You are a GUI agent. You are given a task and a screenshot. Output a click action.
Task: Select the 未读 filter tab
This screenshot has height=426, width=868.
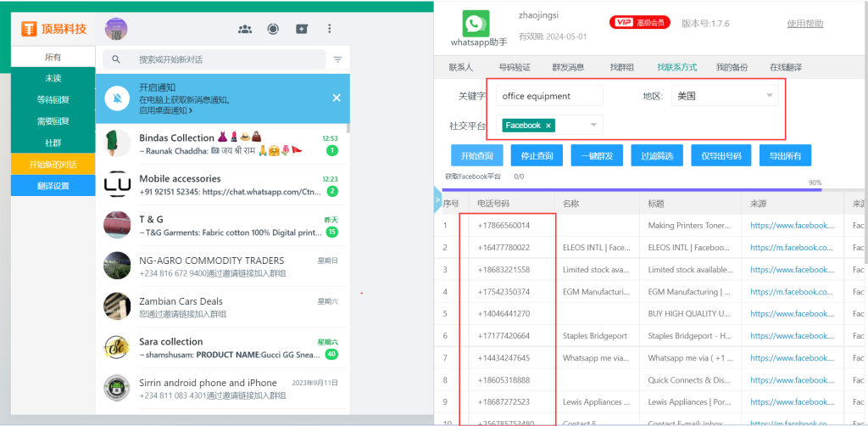tap(53, 78)
